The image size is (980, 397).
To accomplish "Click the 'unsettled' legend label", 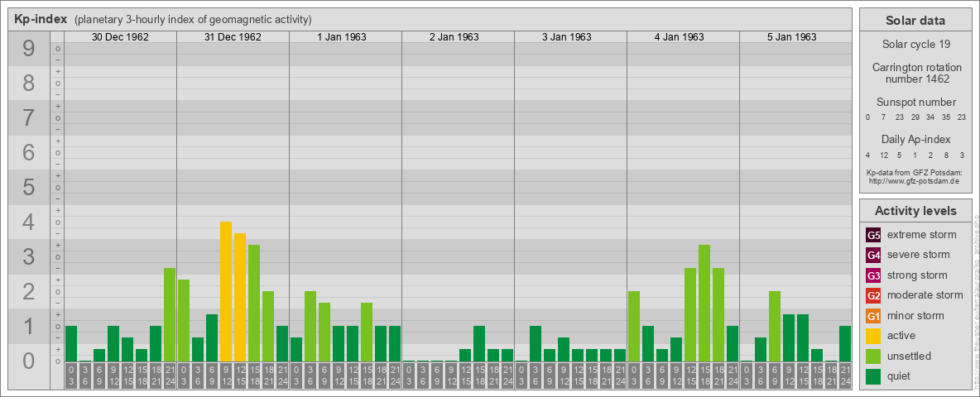I will [910, 356].
